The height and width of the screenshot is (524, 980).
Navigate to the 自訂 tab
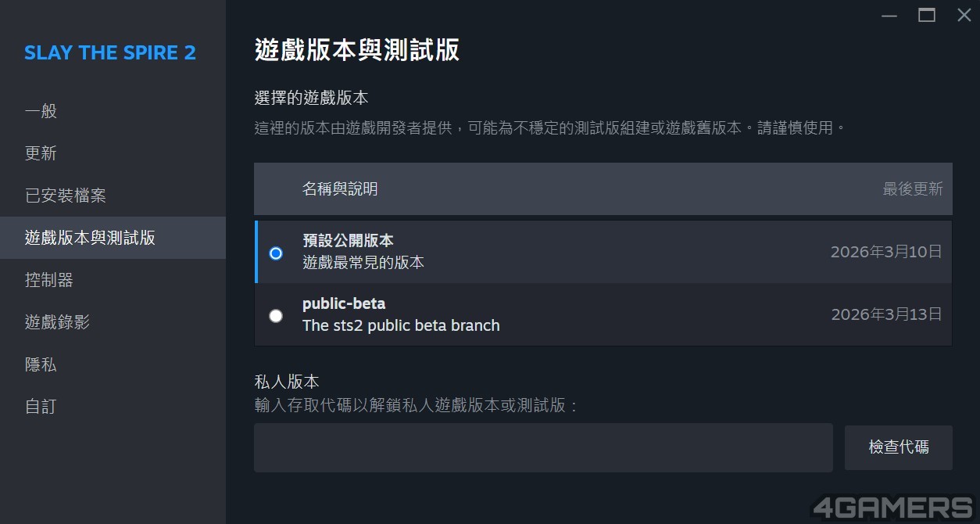point(41,407)
